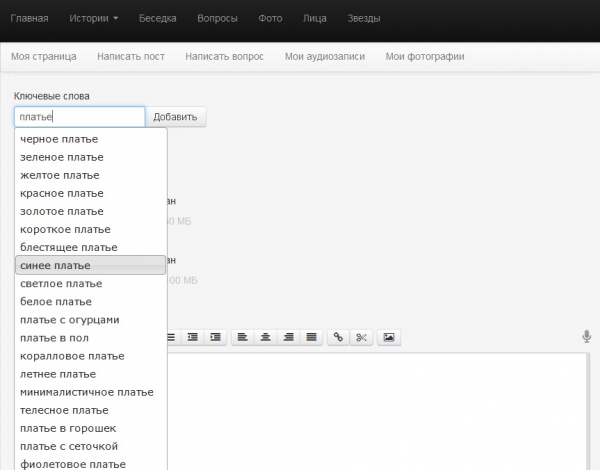Image resolution: width=600 pixels, height=470 pixels.
Task: Justify text in editor toolbar
Action: 311,337
